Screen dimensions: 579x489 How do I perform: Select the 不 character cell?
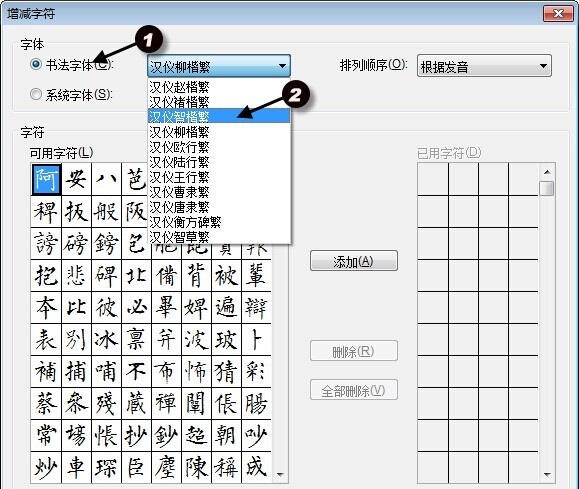point(136,372)
